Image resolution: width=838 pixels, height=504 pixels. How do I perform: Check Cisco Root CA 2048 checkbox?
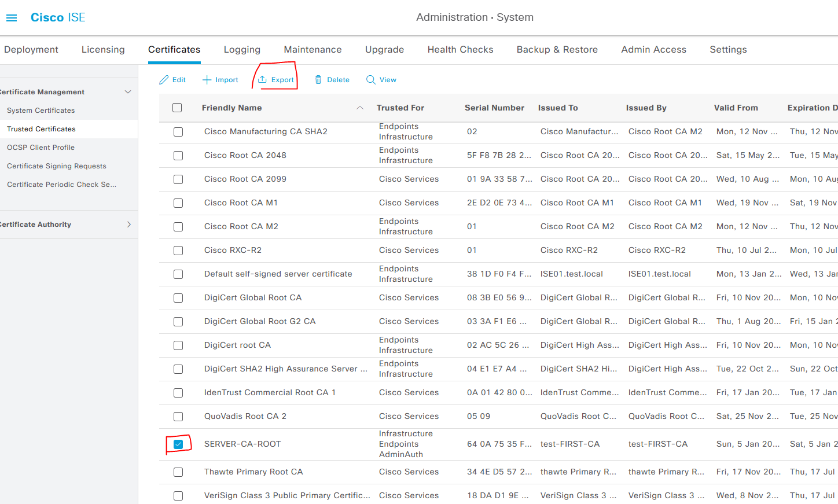(x=178, y=156)
